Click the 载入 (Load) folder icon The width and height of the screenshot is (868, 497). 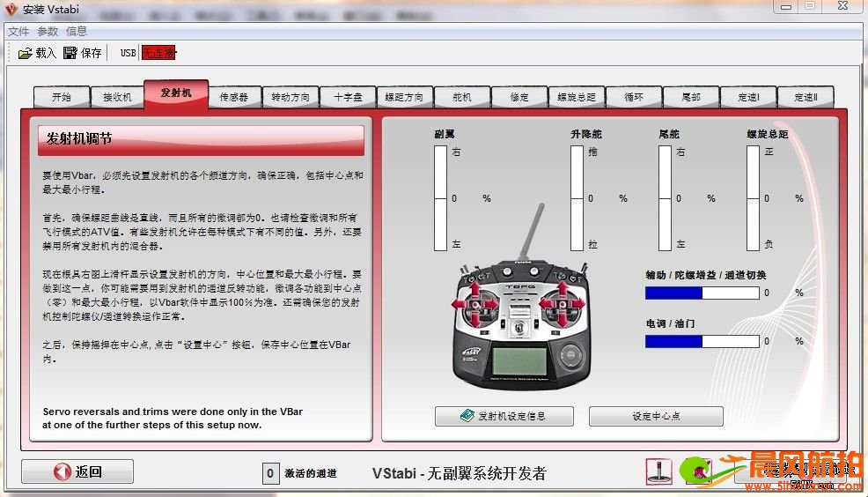tap(25, 53)
